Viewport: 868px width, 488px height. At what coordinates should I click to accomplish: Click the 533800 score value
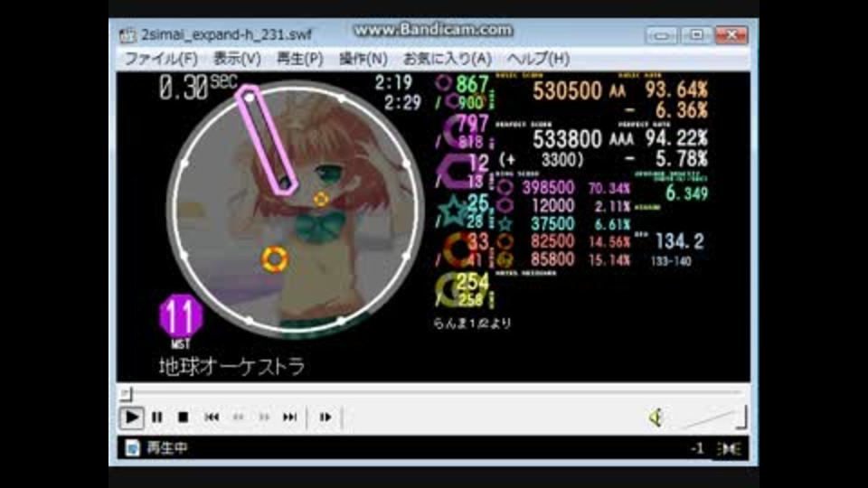[x=567, y=139]
